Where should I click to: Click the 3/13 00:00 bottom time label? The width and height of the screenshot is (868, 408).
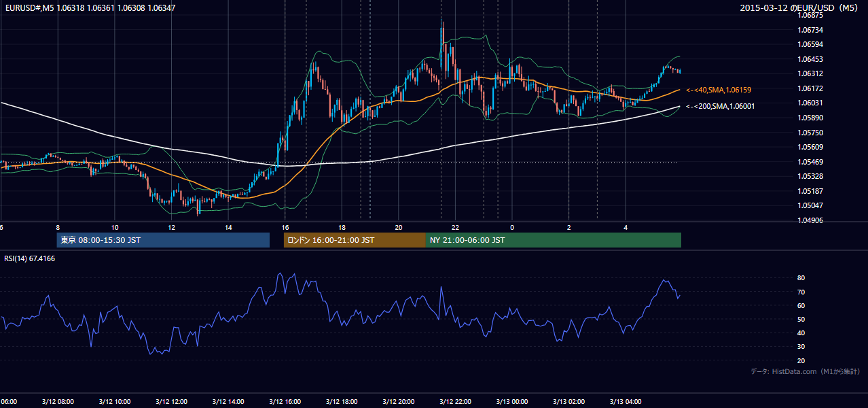click(x=512, y=402)
